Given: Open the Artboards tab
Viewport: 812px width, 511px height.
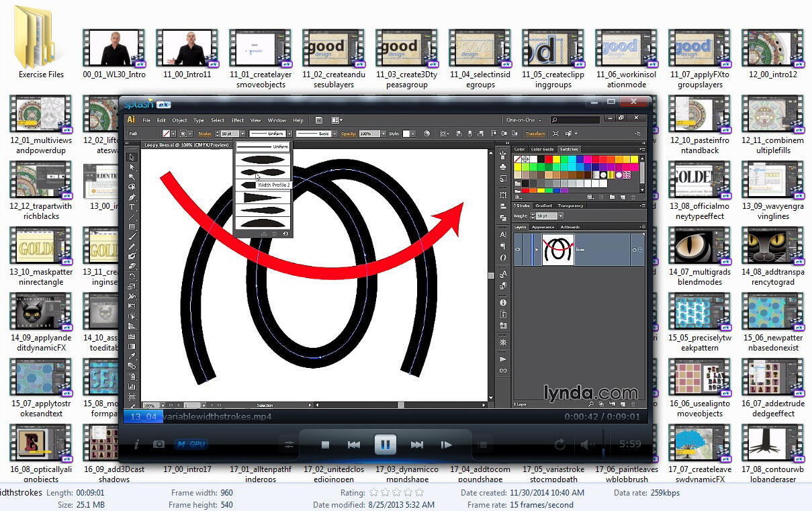Looking at the screenshot, I should (569, 227).
